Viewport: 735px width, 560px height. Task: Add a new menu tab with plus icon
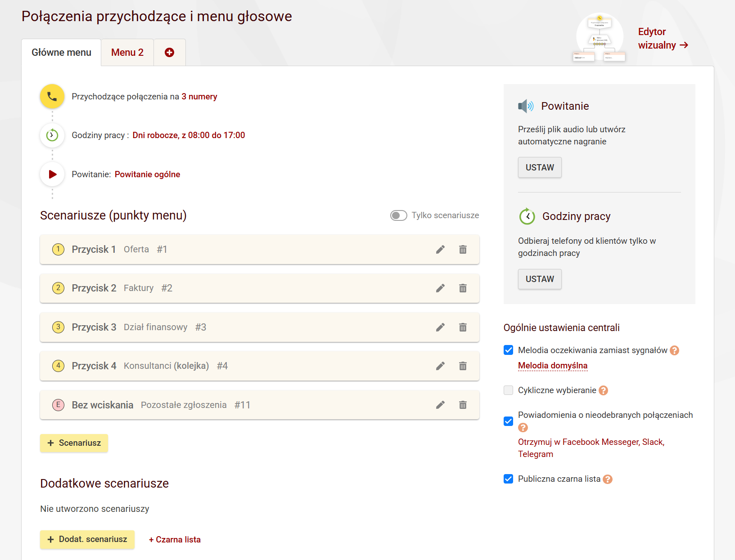169,53
